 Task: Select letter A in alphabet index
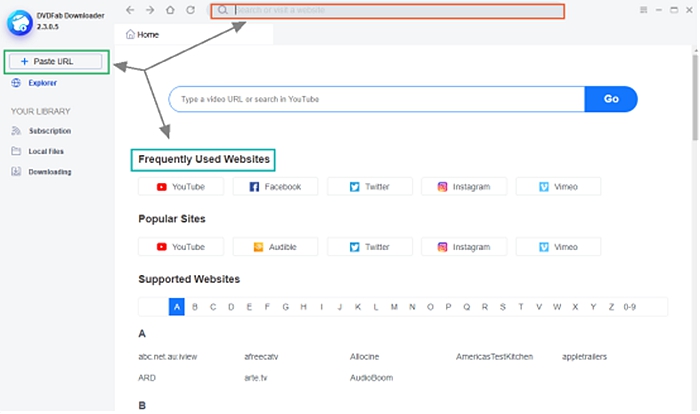tap(177, 307)
